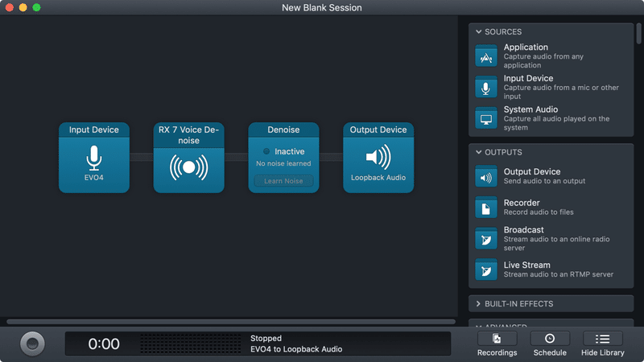Click the library panel vertical scrollbar
644x362 pixels.
(x=638, y=34)
